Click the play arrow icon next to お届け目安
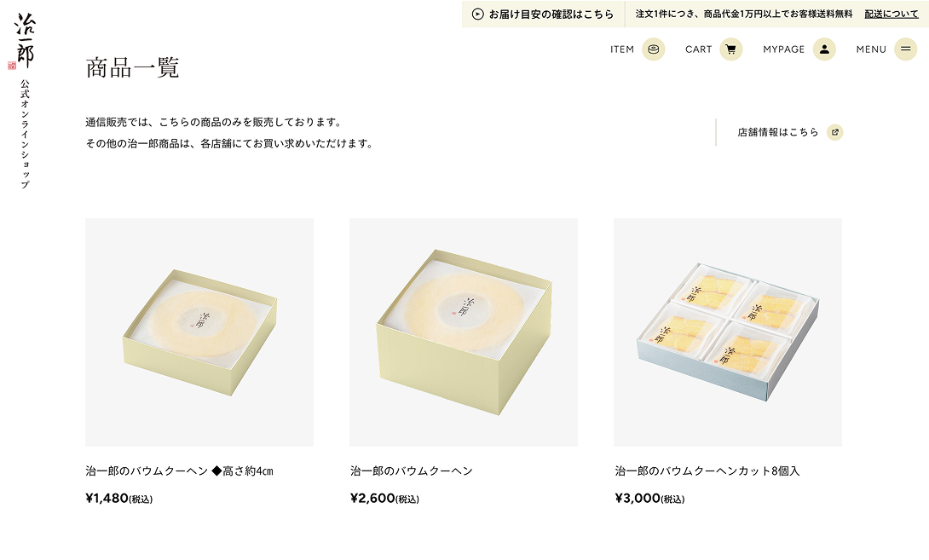The image size is (929, 560). point(477,14)
